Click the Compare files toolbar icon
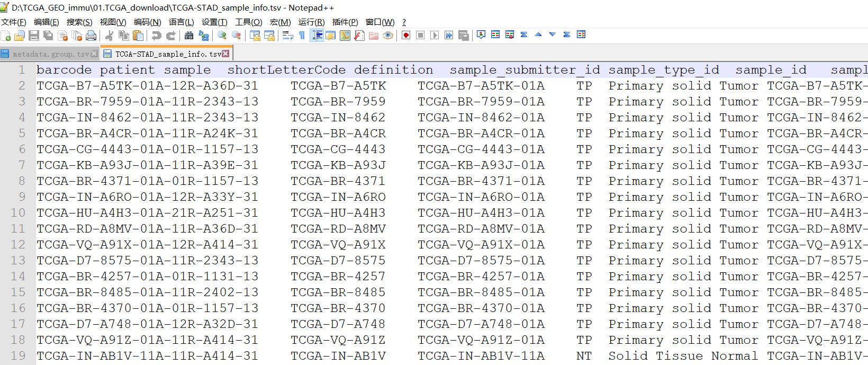 coord(495,34)
